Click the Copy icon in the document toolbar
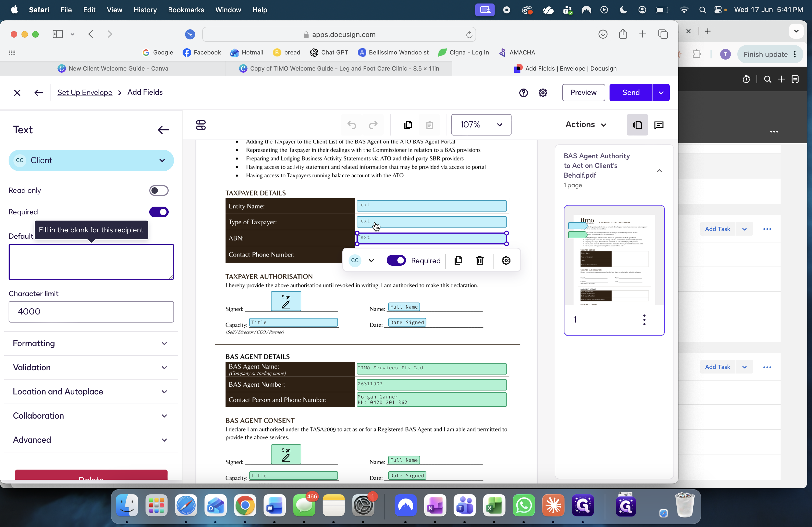Viewport: 812px width, 527px height. click(x=408, y=125)
